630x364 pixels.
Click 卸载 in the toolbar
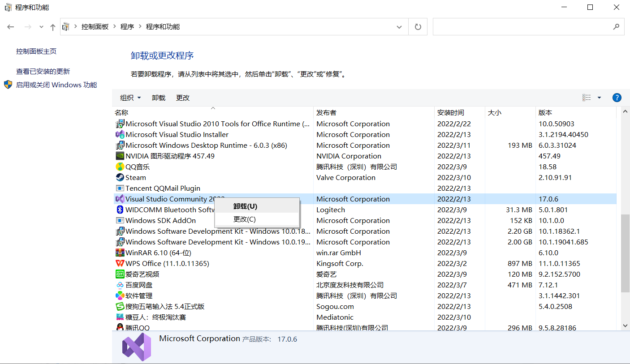point(159,98)
